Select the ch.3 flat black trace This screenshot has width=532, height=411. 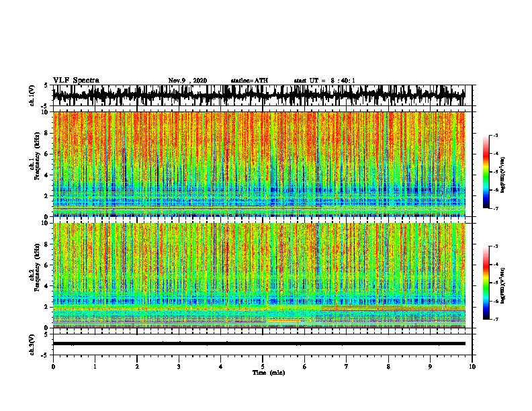pyautogui.click(x=259, y=344)
